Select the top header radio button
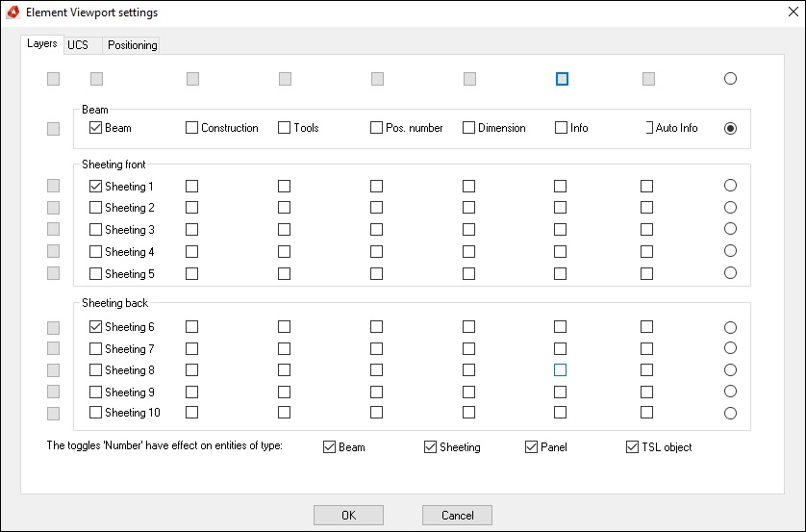Viewport: 806px width, 532px height. point(730,78)
